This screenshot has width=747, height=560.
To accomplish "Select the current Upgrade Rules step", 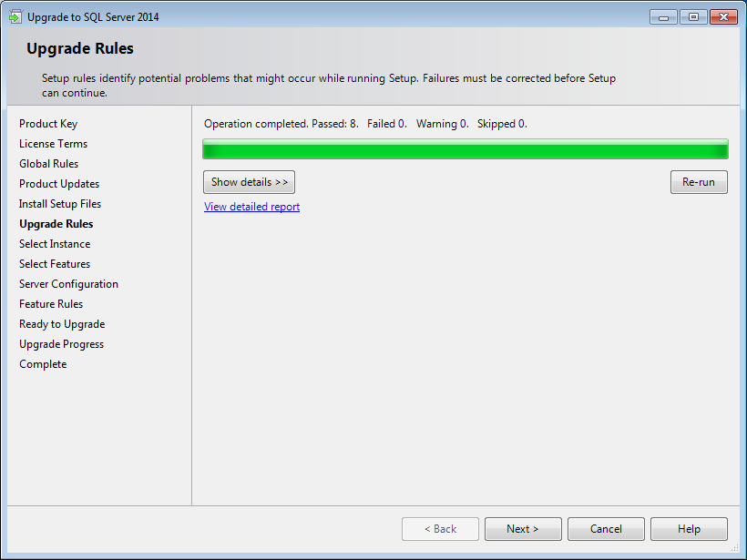I will [56, 224].
